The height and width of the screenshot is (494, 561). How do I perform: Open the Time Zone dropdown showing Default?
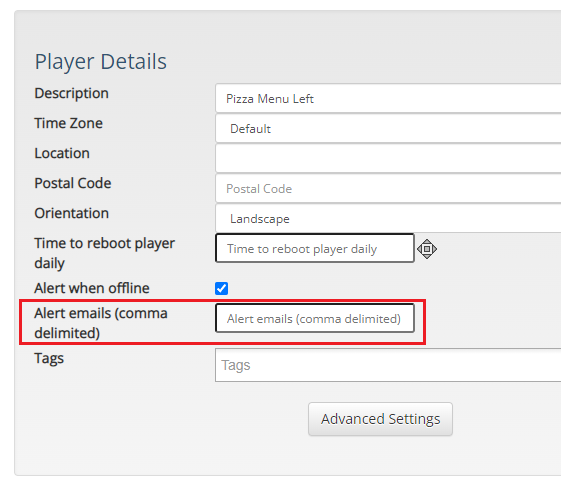coord(388,129)
